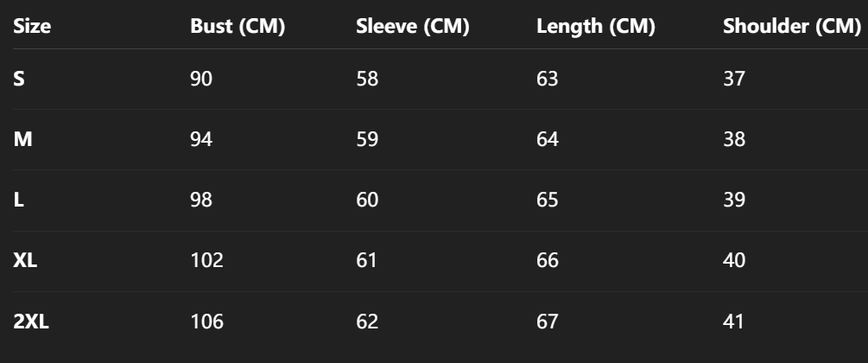The width and height of the screenshot is (868, 363).
Task: Select the XL size row label
Action: (x=25, y=261)
